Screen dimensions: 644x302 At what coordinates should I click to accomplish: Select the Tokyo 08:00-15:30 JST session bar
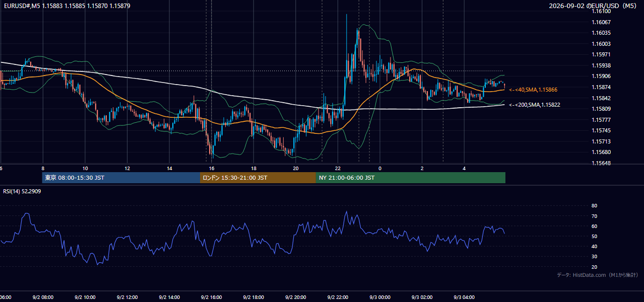click(121, 178)
